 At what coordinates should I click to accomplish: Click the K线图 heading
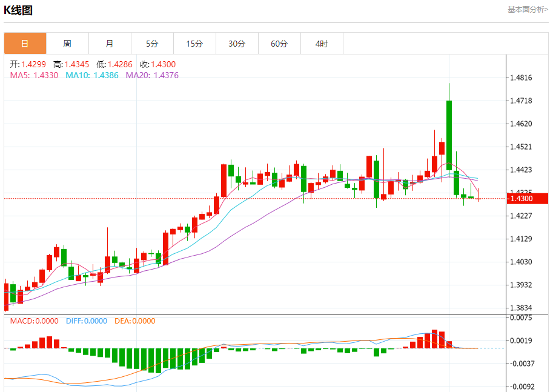[x=18, y=10]
